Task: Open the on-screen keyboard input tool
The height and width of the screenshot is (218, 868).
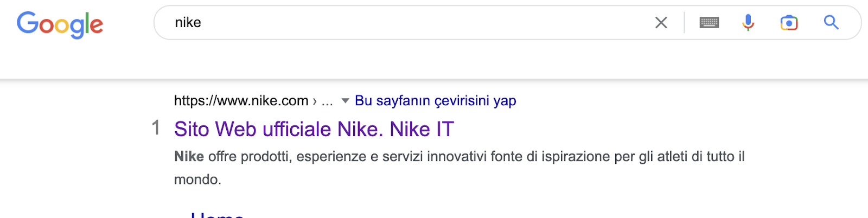Action: tap(709, 23)
